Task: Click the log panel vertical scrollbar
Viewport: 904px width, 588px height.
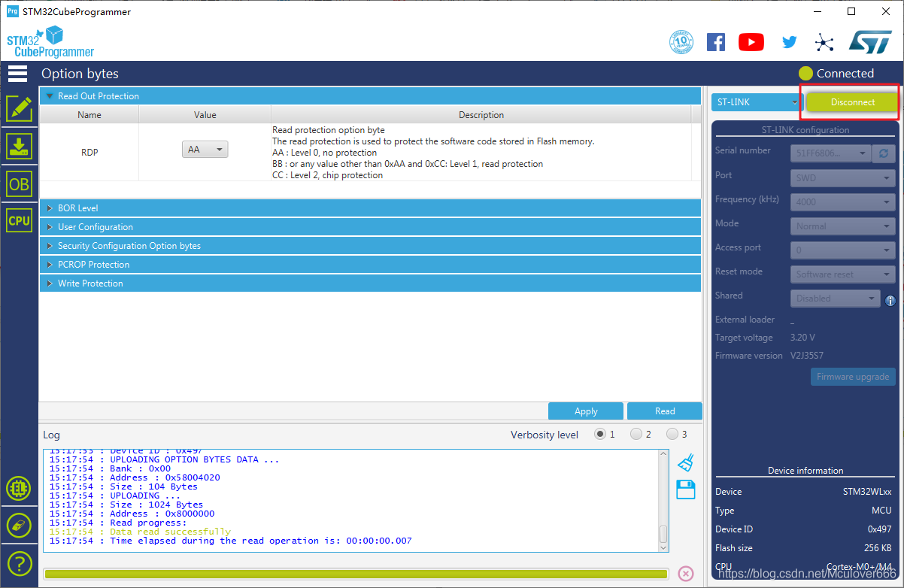Action: [663, 498]
